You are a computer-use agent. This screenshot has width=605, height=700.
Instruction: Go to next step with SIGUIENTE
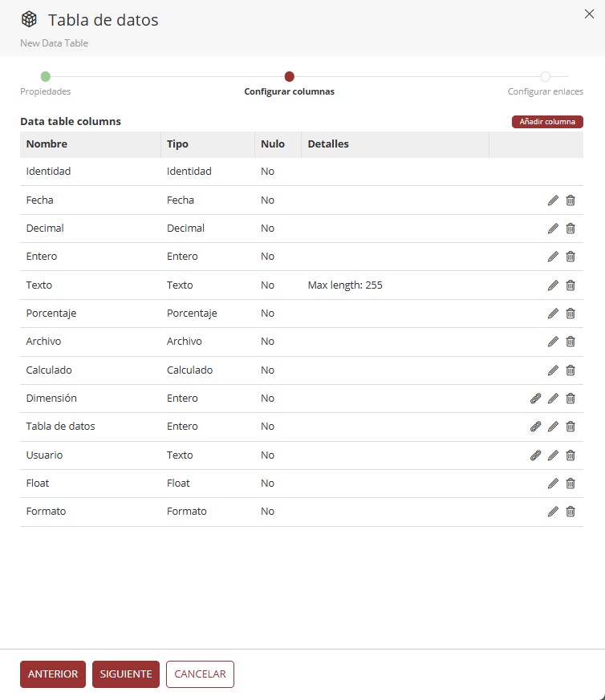pyautogui.click(x=126, y=674)
